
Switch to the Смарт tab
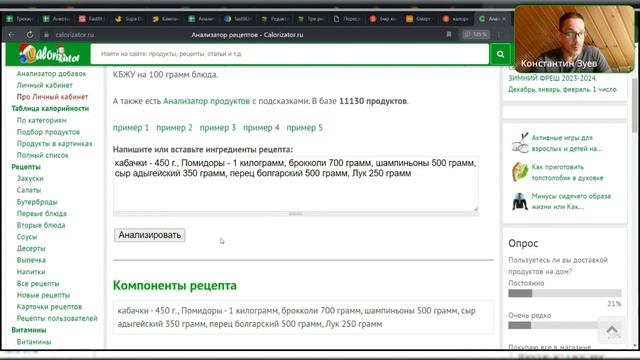[419, 19]
